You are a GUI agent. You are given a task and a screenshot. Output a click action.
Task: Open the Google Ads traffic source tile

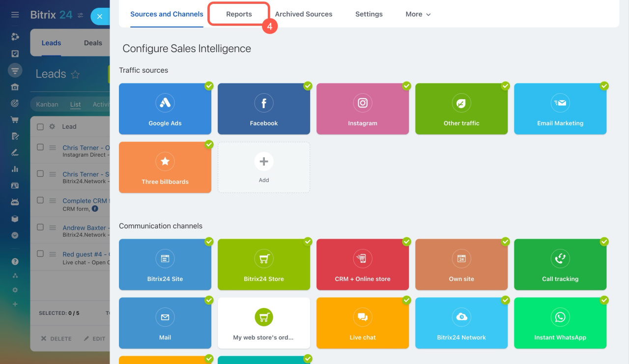(165, 109)
